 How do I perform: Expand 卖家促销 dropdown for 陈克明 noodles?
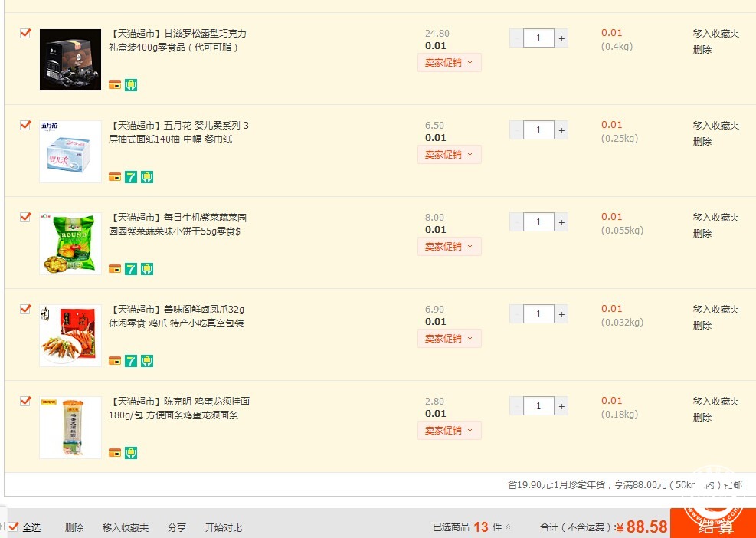point(450,431)
